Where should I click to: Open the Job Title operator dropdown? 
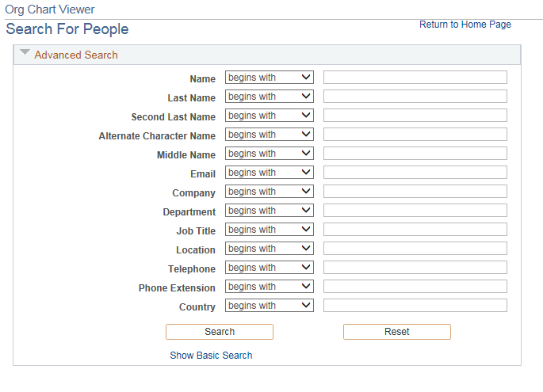[x=270, y=230]
